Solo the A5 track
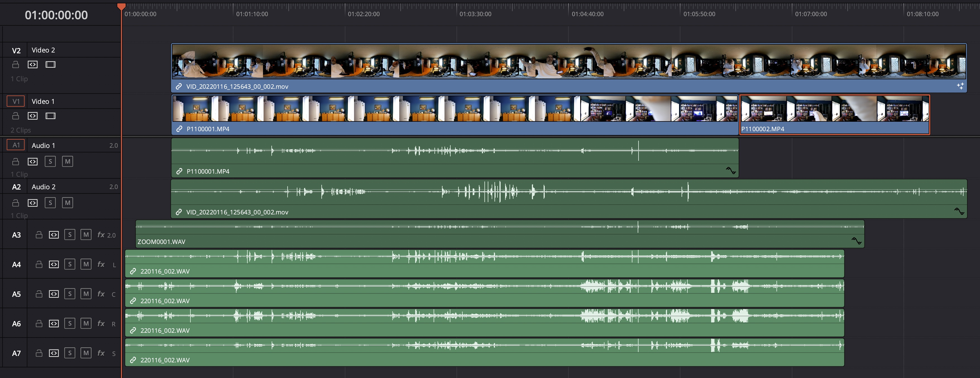The height and width of the screenshot is (378, 980). pyautogui.click(x=70, y=294)
